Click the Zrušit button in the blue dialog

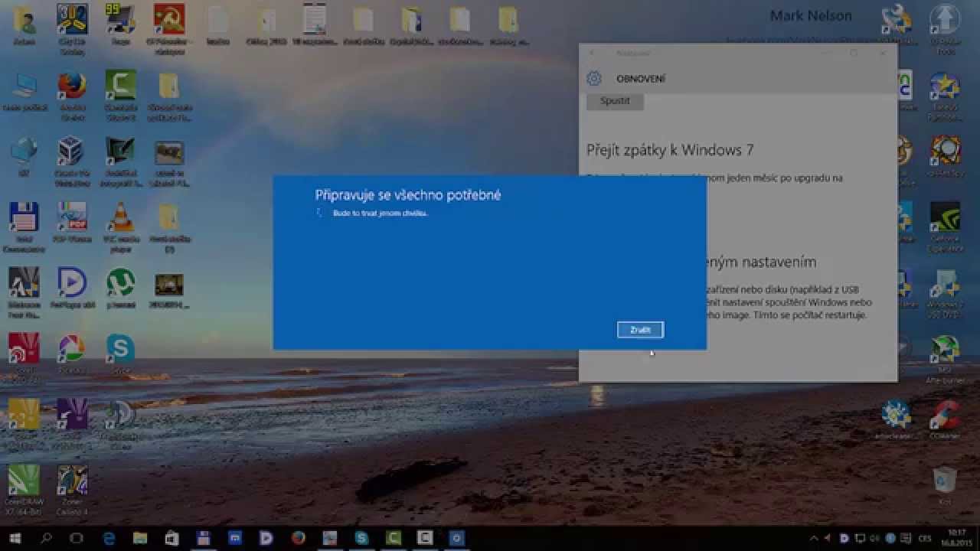point(640,330)
